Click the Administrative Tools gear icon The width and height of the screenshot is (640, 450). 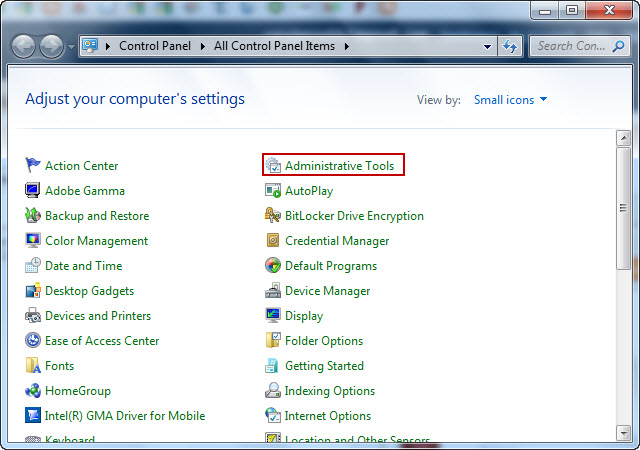point(273,165)
